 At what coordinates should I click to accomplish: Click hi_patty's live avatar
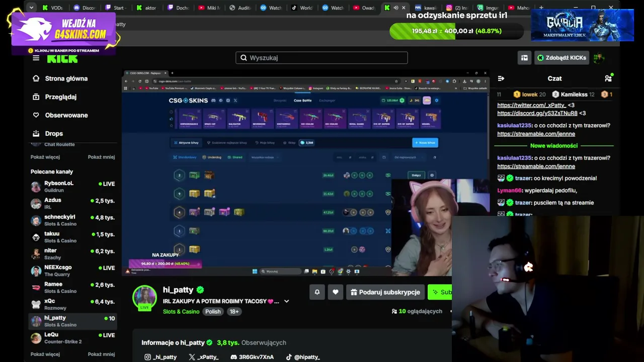(x=144, y=297)
